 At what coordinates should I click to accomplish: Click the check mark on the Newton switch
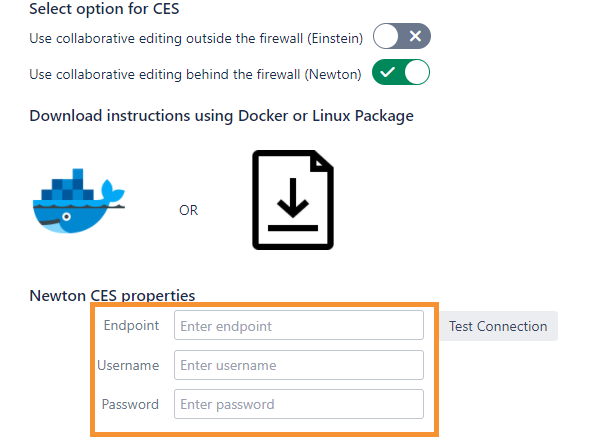pos(388,72)
